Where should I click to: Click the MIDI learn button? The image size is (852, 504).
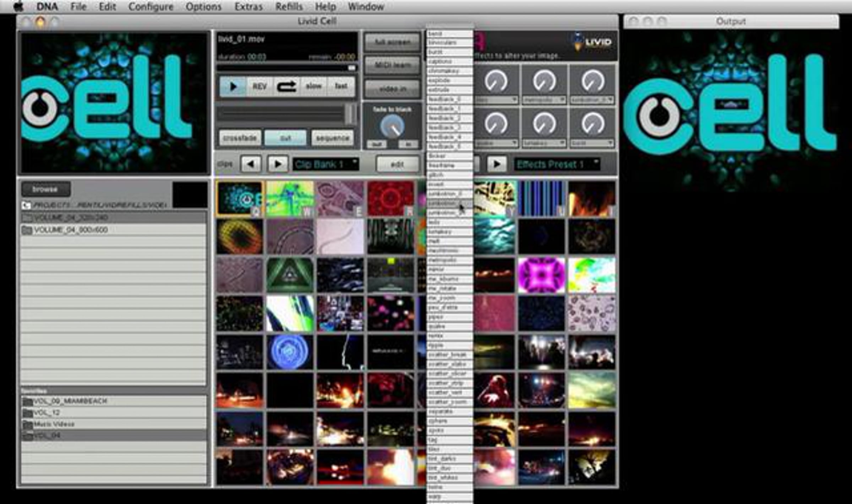click(392, 65)
